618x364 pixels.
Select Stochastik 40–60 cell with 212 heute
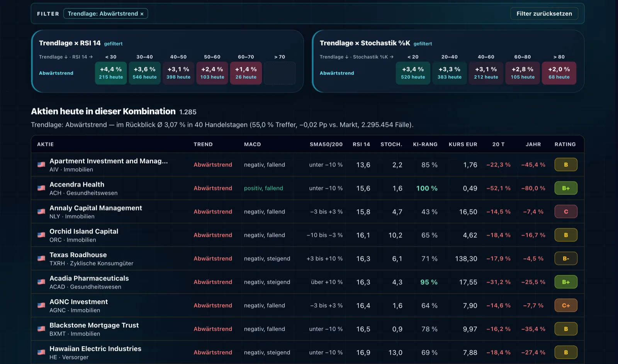(x=486, y=73)
